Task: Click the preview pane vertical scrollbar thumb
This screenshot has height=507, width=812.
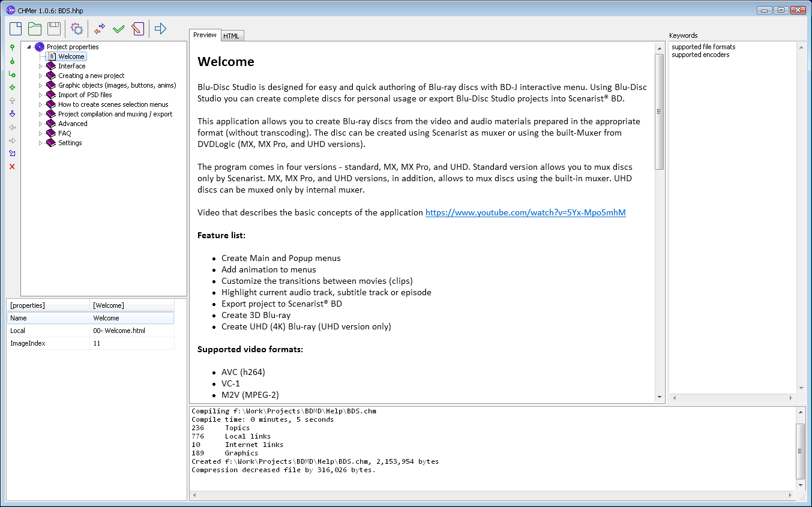Action: 660,111
